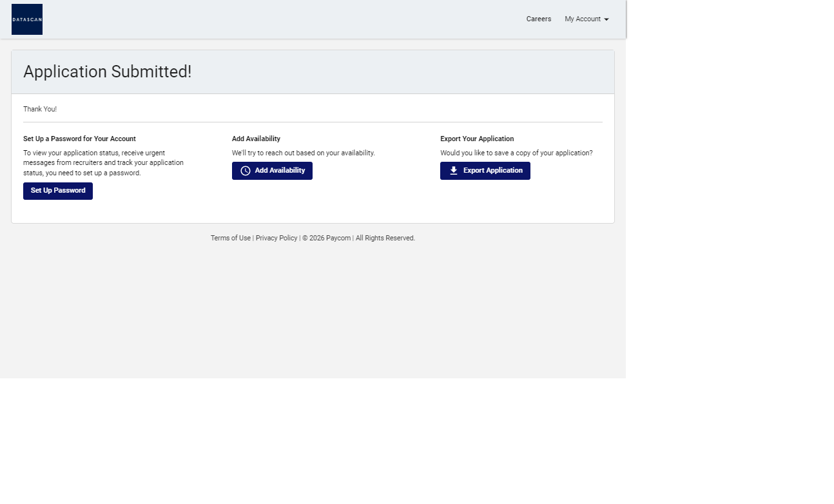Click the download arrow icon on Export button
Screen dimensions: 834x504
pos(454,171)
